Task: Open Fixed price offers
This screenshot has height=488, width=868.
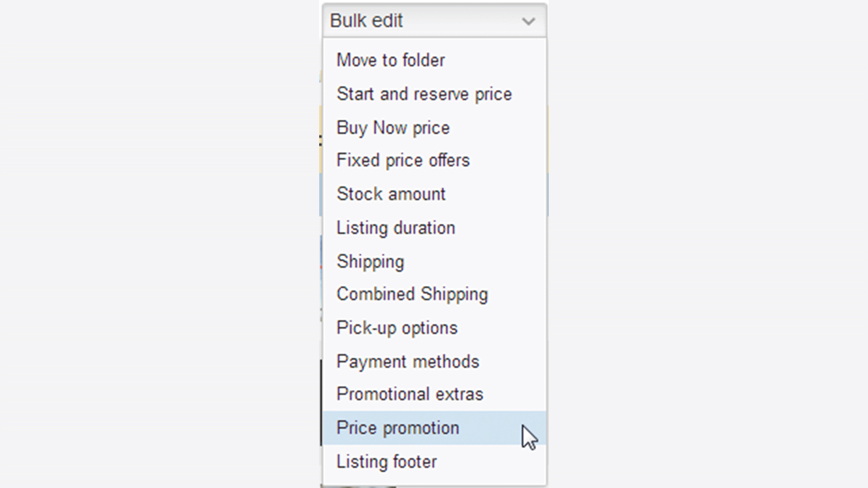Action: pyautogui.click(x=403, y=160)
